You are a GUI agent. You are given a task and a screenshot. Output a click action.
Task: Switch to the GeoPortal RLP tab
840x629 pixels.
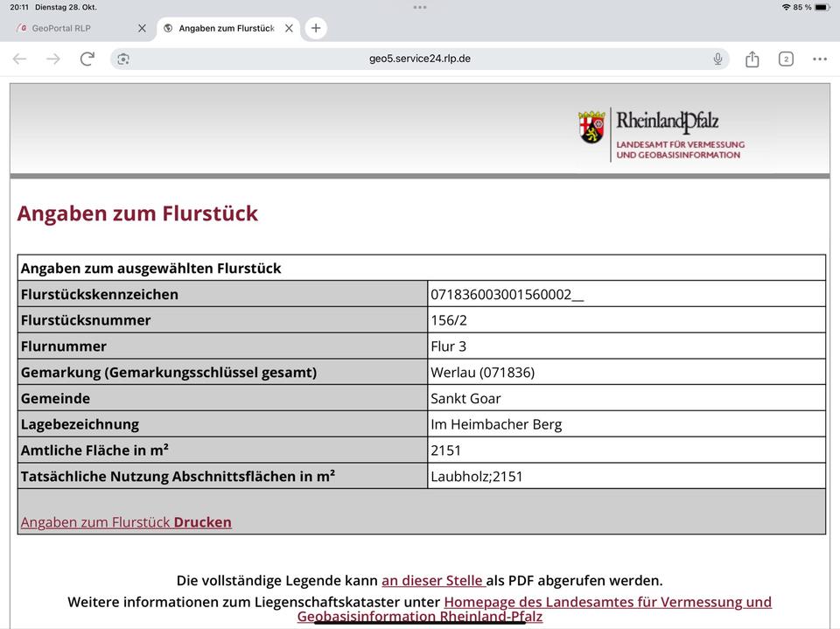click(70, 28)
